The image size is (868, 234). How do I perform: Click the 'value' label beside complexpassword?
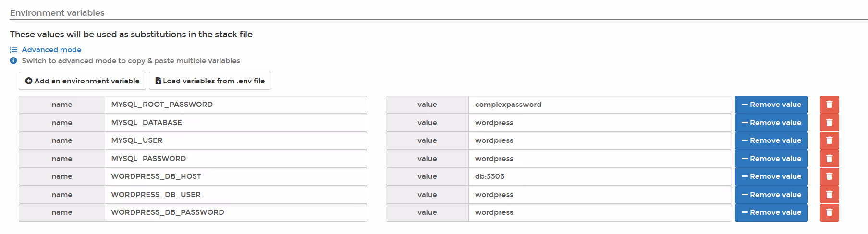[427, 105]
